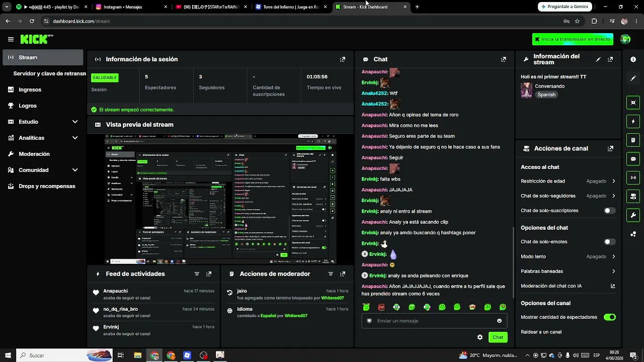644x362 pixels.
Task: Click the browser address bar
Action: 302,21
